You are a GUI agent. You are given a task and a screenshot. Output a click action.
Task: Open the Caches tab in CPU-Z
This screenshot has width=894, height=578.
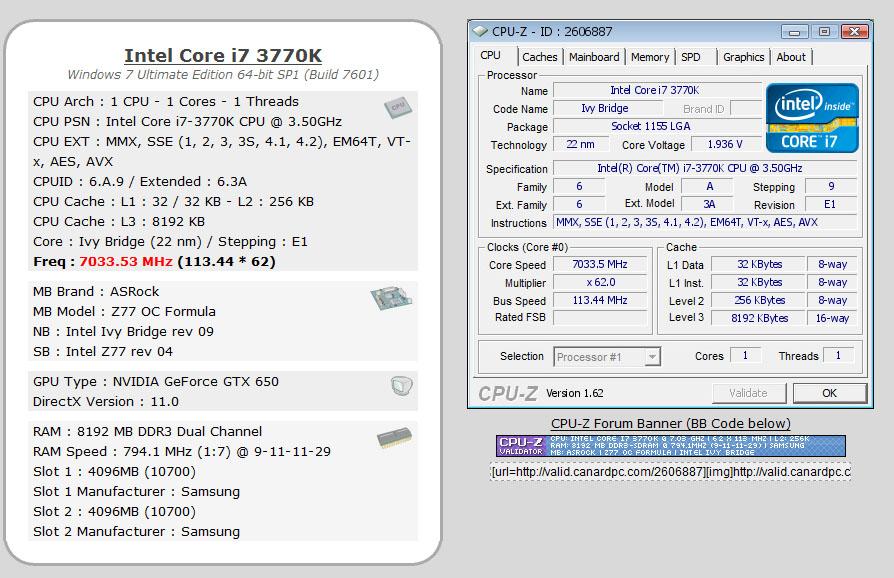click(x=539, y=57)
